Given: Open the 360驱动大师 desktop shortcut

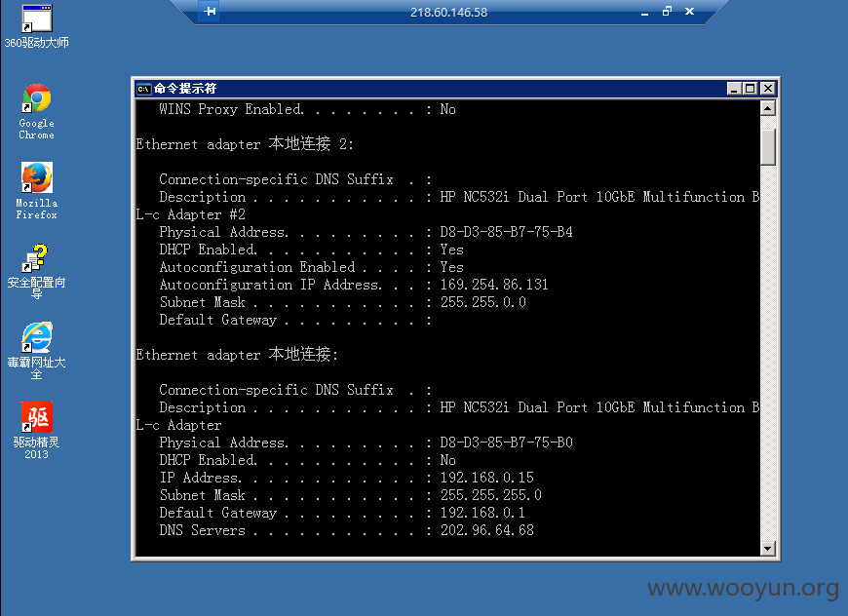Looking at the screenshot, I should pos(36,26).
